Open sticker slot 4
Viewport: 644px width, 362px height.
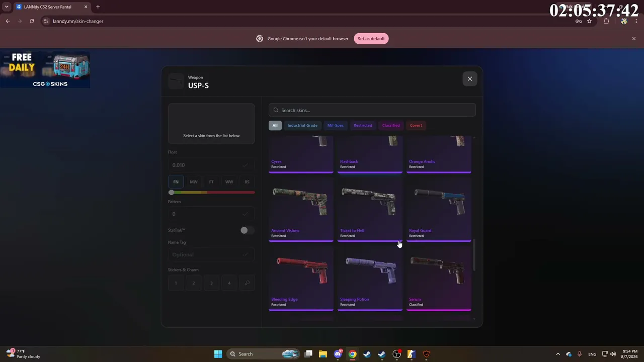229,283
